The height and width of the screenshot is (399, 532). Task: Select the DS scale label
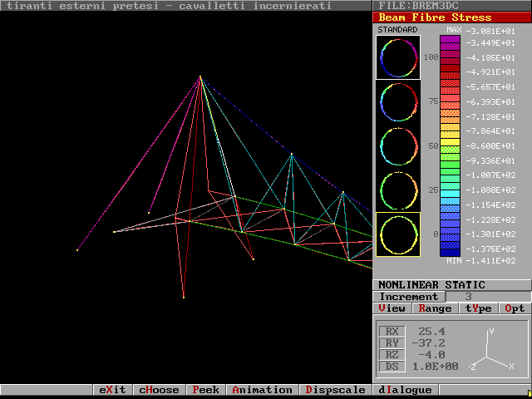pos(392,367)
